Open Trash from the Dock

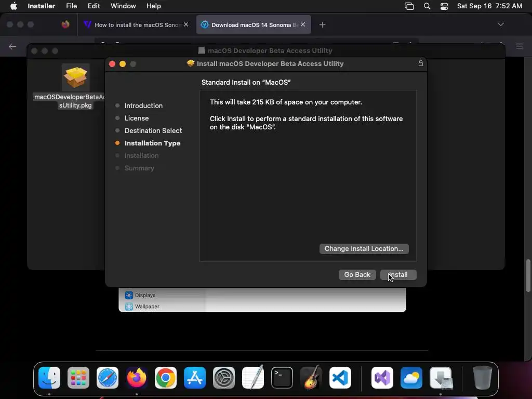click(x=483, y=378)
